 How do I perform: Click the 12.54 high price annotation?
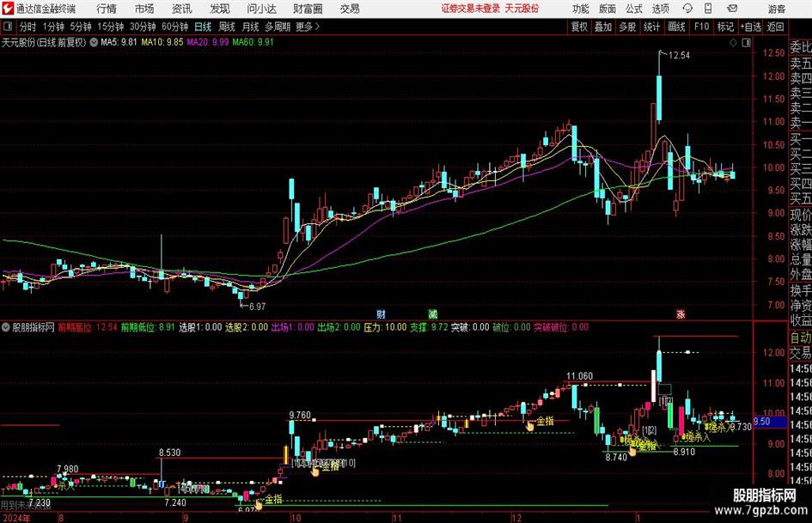(x=679, y=55)
